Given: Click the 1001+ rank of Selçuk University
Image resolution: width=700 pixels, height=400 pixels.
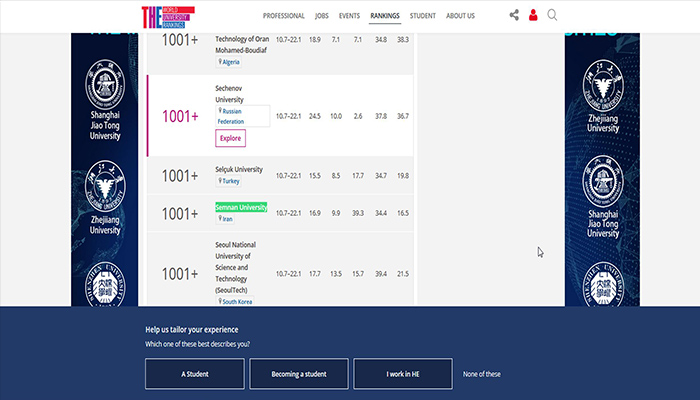Looking at the screenshot, I should click(x=180, y=175).
